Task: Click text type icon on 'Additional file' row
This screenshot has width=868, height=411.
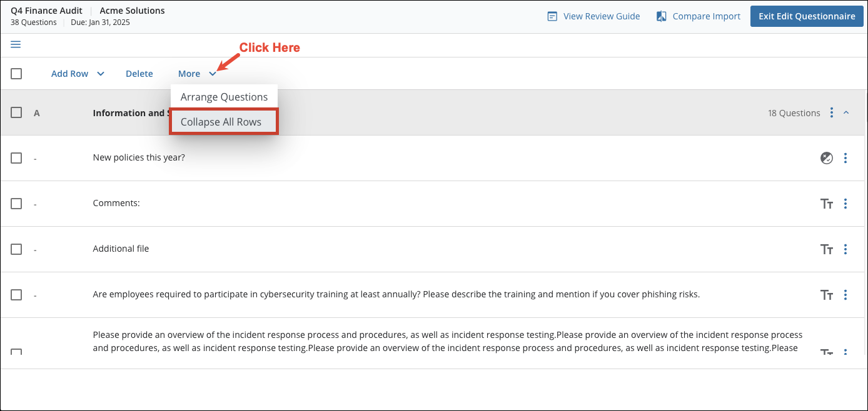Action: click(826, 249)
